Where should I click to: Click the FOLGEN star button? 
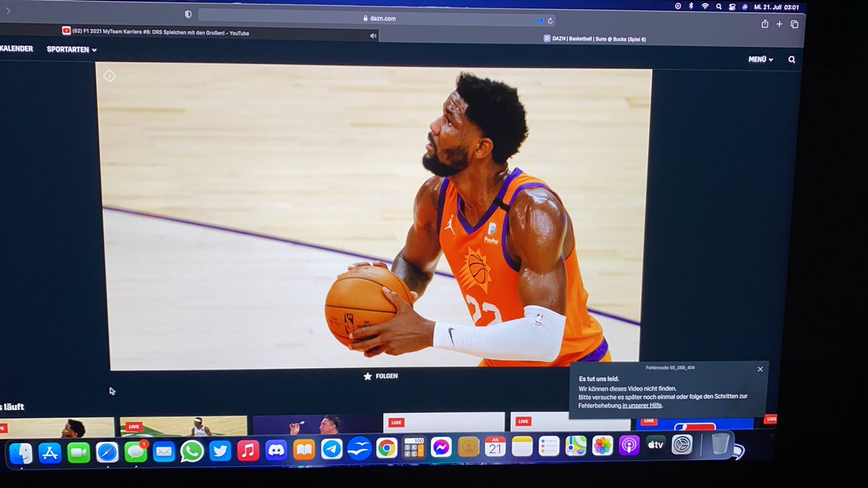(x=380, y=376)
